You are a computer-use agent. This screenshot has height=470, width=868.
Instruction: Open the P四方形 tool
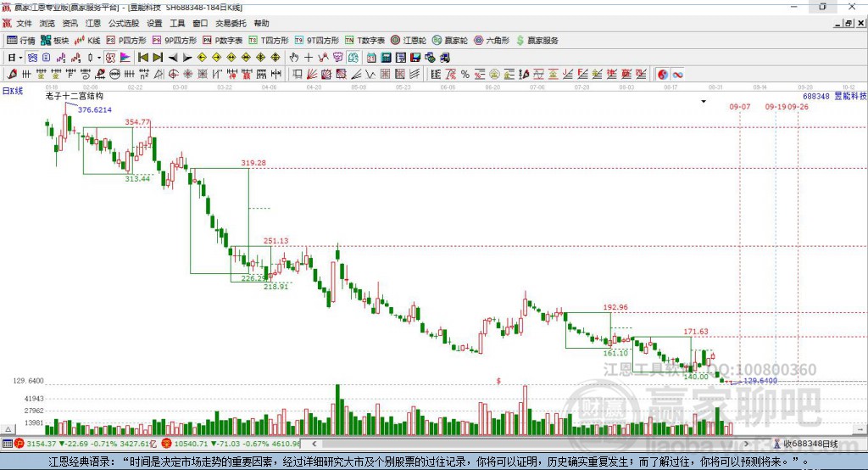point(126,41)
